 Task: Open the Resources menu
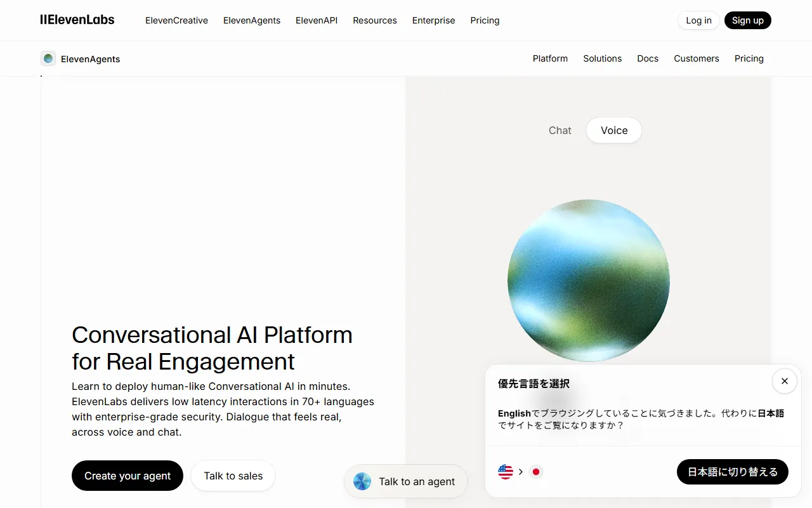point(375,20)
